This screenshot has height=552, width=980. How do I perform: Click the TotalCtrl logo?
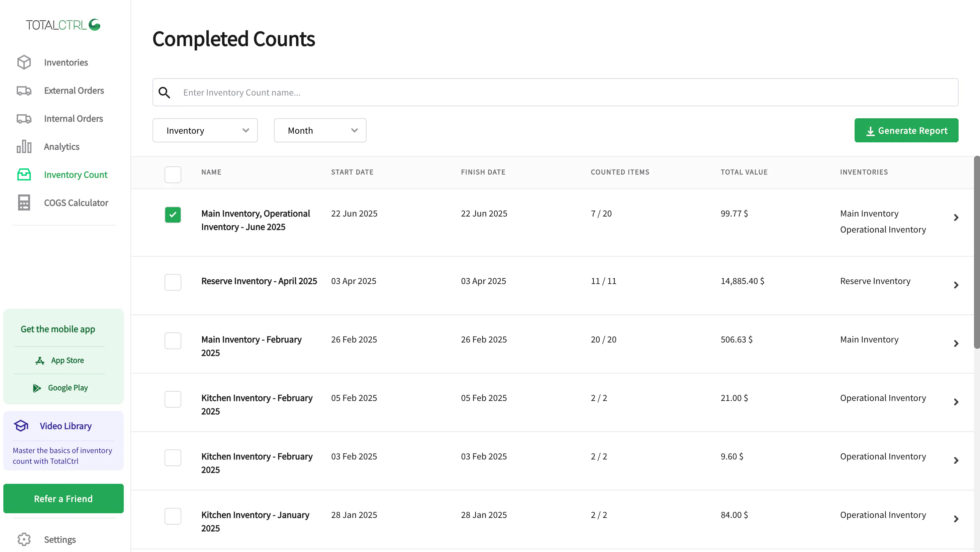(x=63, y=25)
